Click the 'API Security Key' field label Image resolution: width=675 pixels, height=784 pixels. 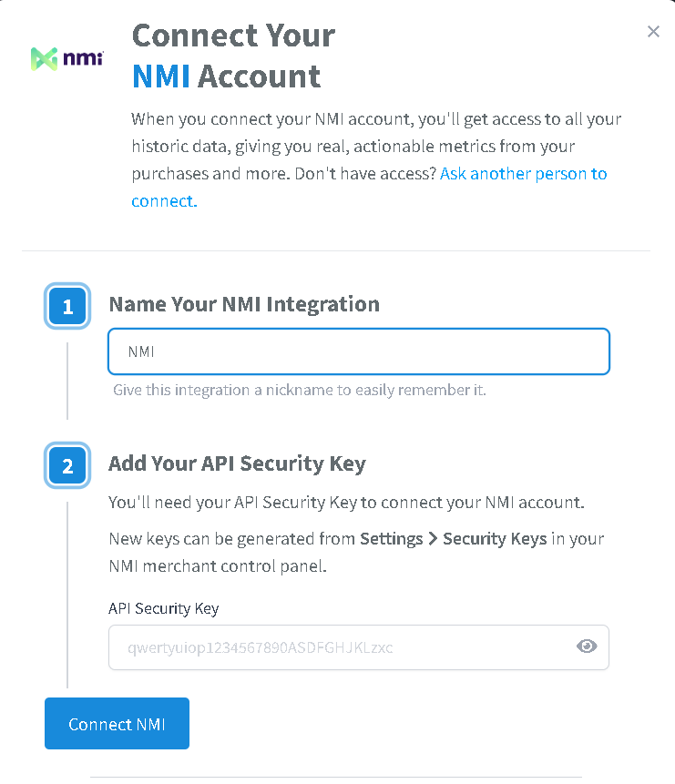point(164,608)
